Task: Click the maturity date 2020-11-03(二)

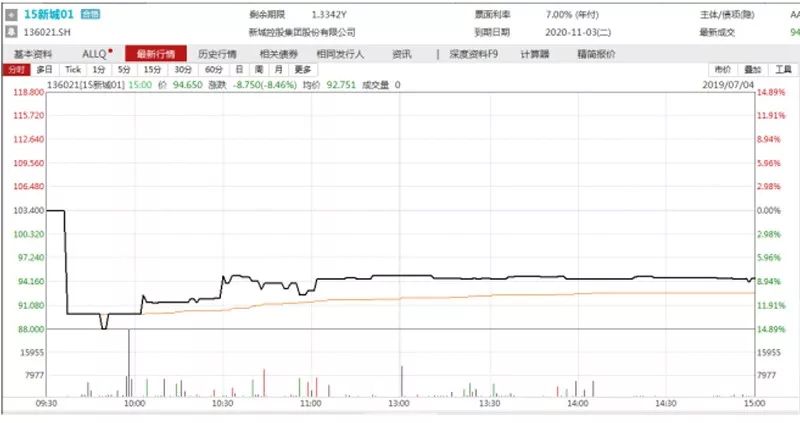Action: click(x=578, y=32)
